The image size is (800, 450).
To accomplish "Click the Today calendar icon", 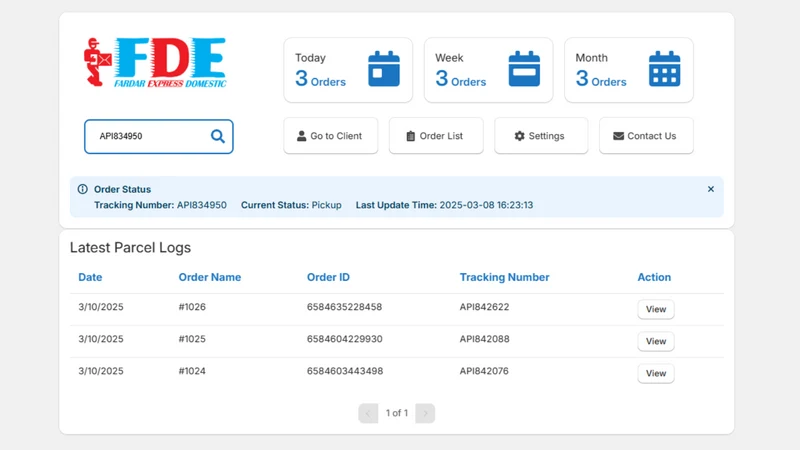I will pyautogui.click(x=384, y=69).
